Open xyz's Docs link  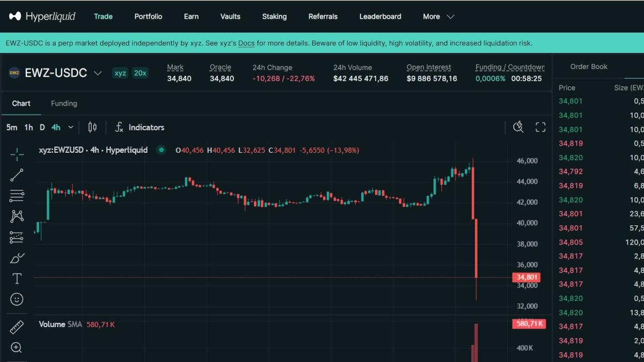pyautogui.click(x=246, y=43)
